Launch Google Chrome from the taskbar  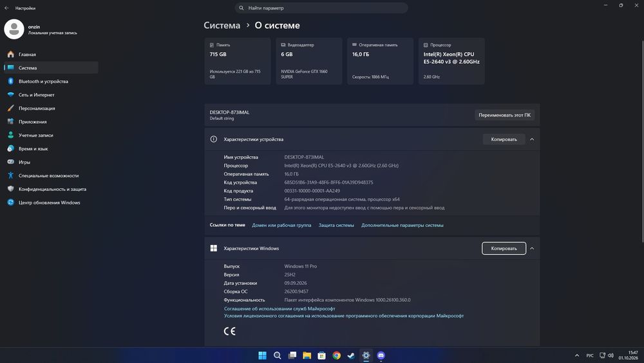click(x=336, y=356)
